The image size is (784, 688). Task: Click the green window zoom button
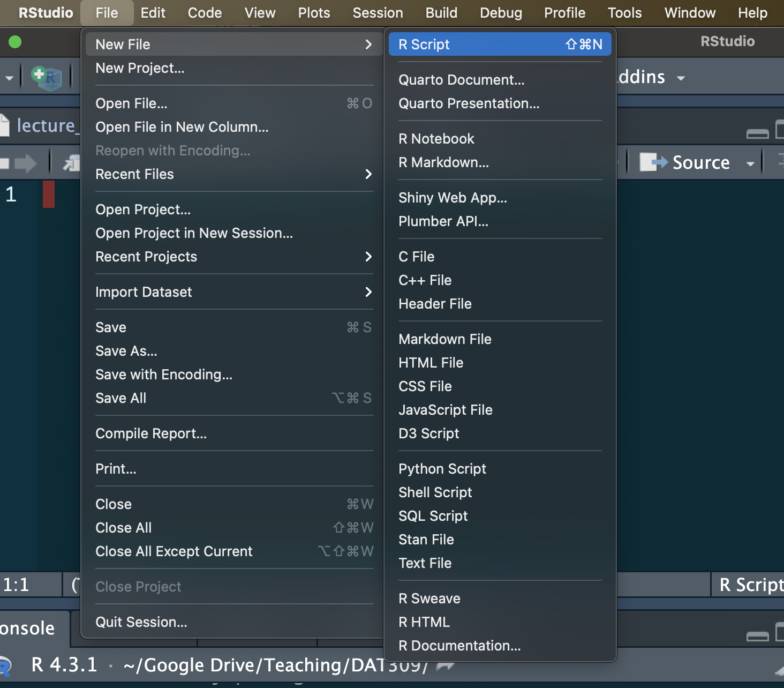pos(15,42)
